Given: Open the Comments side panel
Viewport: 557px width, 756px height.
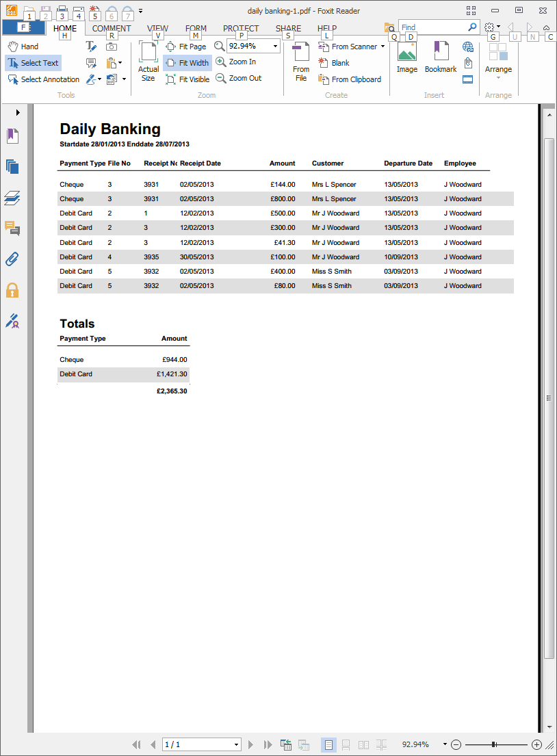Looking at the screenshot, I should (12, 228).
